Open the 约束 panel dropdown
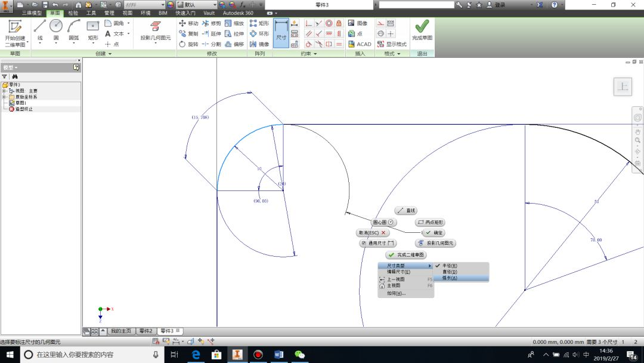 [309, 54]
